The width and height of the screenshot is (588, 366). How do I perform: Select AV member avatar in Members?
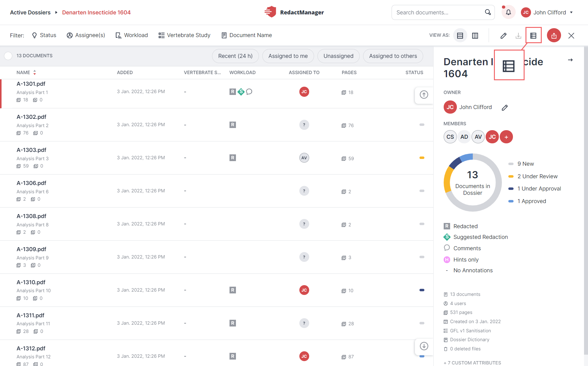(x=478, y=137)
